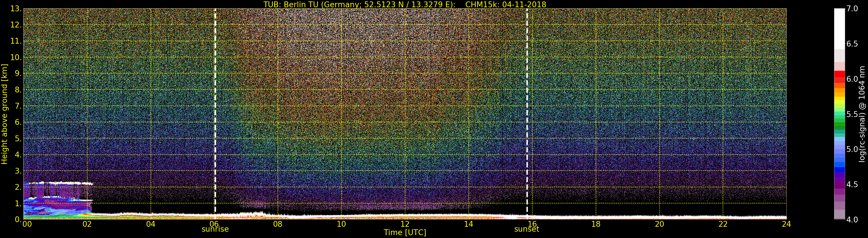Click the time-axis tick "10"
This screenshot has width=868, height=238.
click(x=341, y=224)
